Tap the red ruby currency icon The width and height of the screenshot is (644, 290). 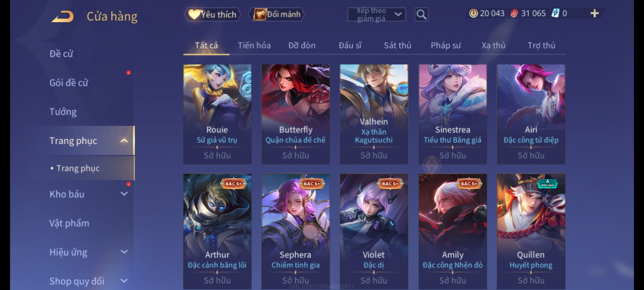[514, 13]
